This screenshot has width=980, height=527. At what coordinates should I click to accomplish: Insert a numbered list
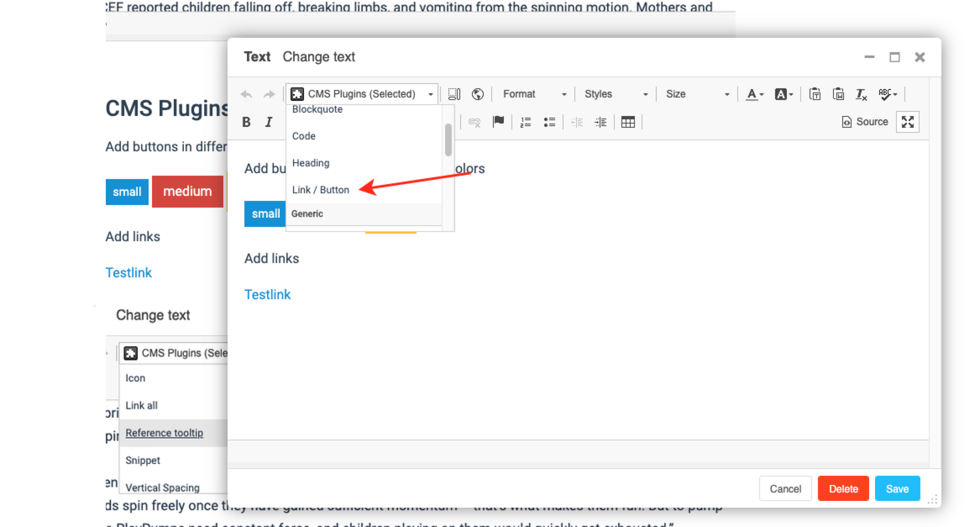(526, 122)
